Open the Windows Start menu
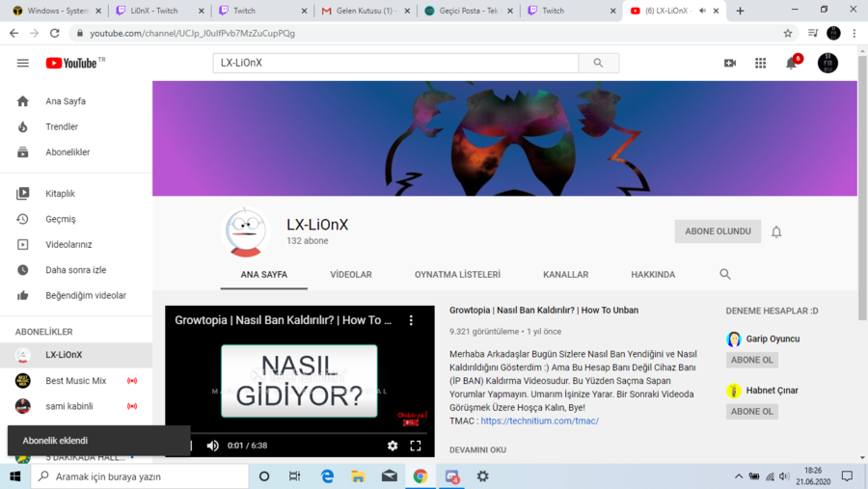This screenshot has height=489, width=868. [x=14, y=476]
